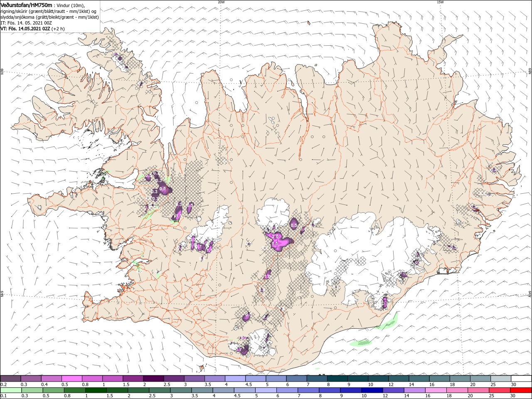Viewport: 532px width, 399px height.
Task: Click the '2.0' snowfall value on the map
Action: (275, 236)
